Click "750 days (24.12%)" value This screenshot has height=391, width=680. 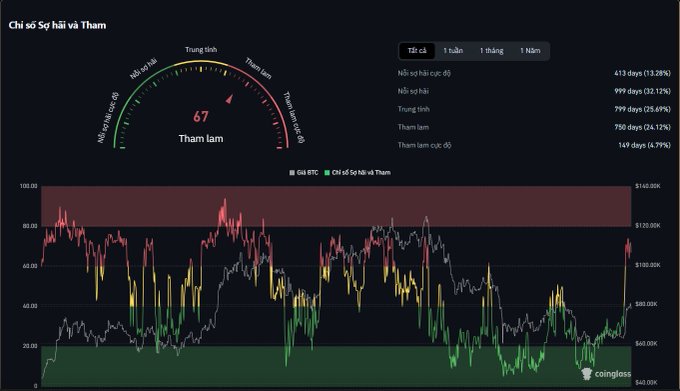tap(642, 127)
